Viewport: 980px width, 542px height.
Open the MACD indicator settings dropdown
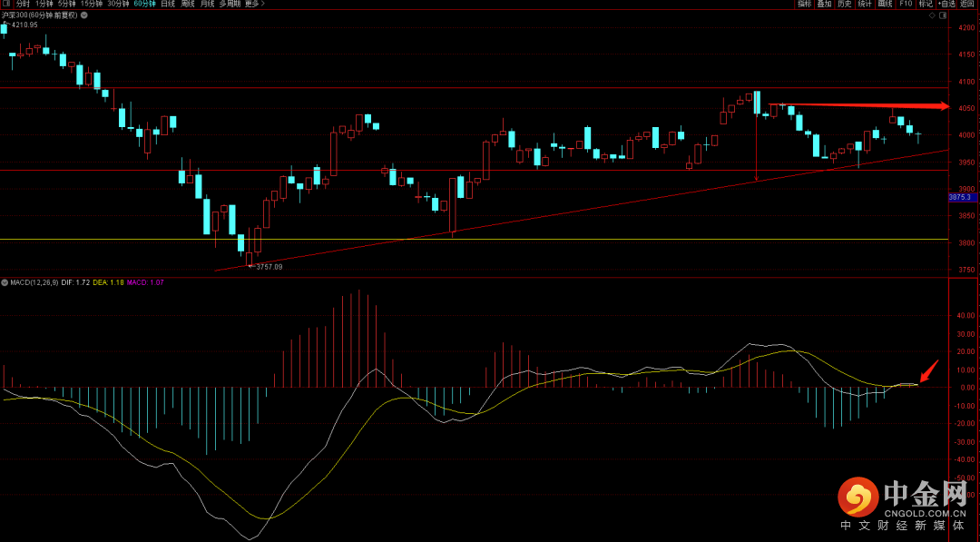pyautogui.click(x=5, y=282)
